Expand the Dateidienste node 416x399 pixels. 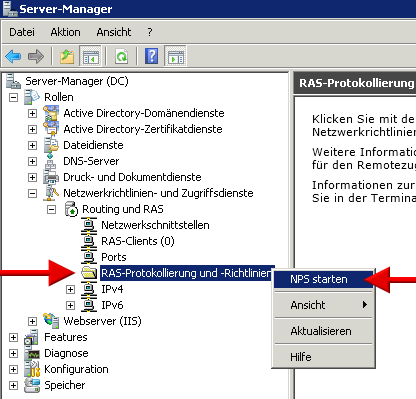tap(32, 145)
